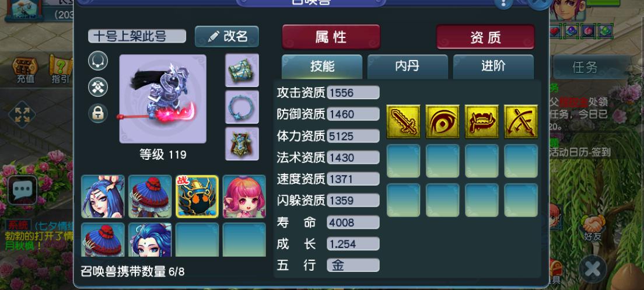Toggle the pet lock icon
This screenshot has height=290, width=644.
coord(98,113)
